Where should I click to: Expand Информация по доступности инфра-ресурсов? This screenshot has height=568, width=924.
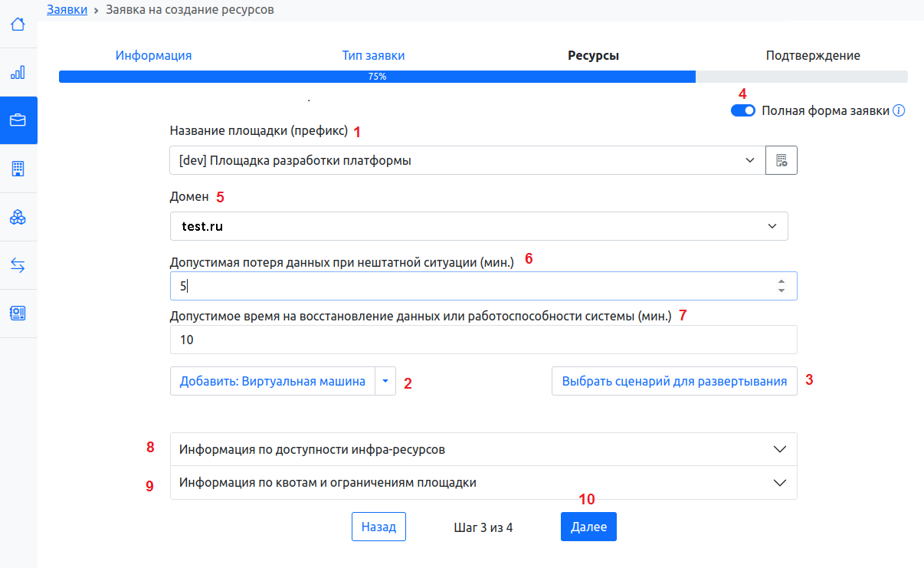pos(483,449)
